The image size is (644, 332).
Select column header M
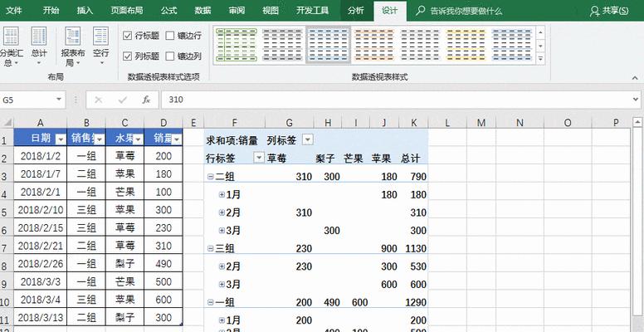point(481,123)
